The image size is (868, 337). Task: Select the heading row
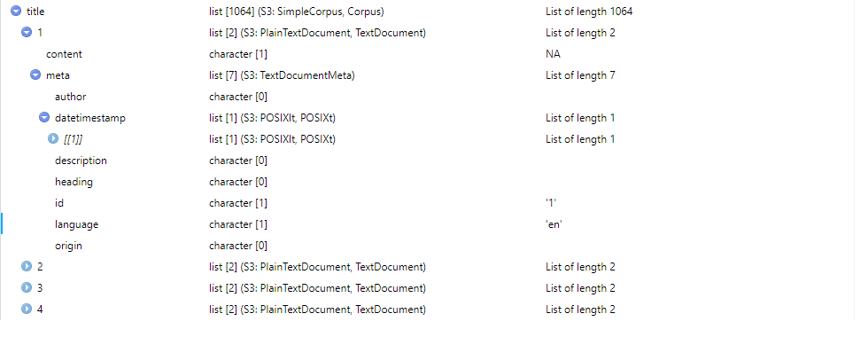pos(434,182)
